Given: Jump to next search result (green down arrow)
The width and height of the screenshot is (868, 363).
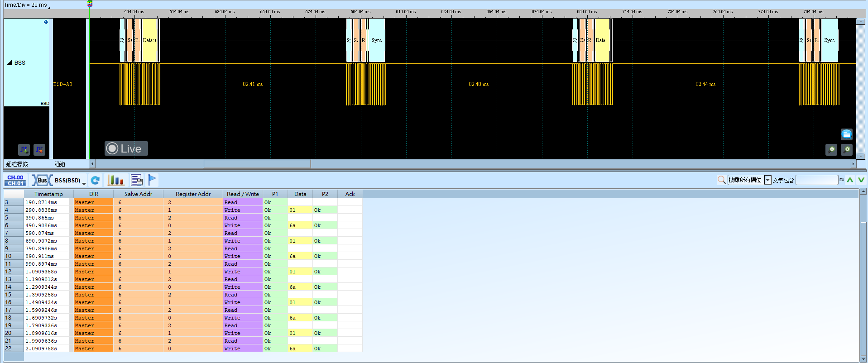Looking at the screenshot, I should click(861, 180).
